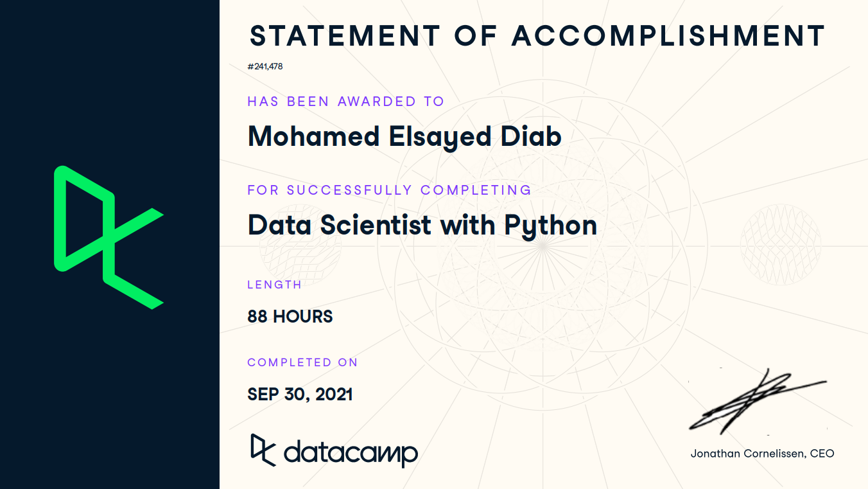Image resolution: width=868 pixels, height=489 pixels.
Task: Click the purple LENGTH label
Action: click(274, 285)
